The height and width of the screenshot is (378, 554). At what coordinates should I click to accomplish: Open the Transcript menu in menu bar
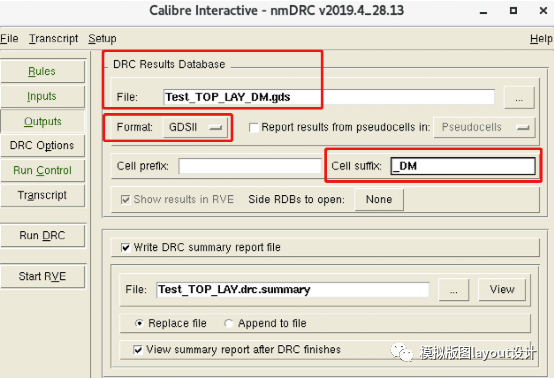[x=54, y=38]
